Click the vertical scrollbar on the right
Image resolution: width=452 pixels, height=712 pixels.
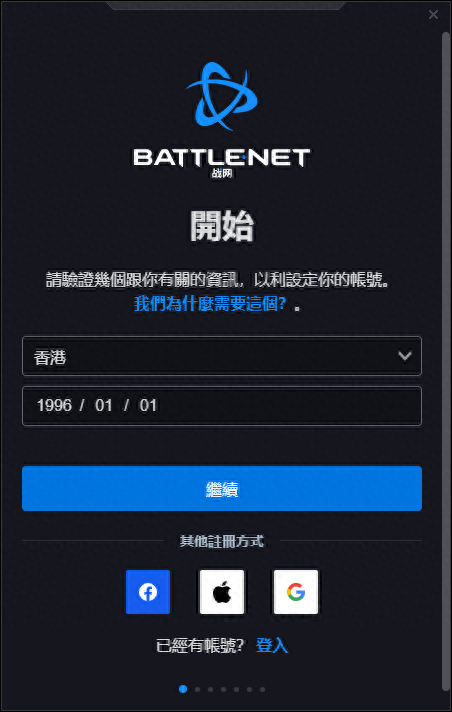coord(446,361)
